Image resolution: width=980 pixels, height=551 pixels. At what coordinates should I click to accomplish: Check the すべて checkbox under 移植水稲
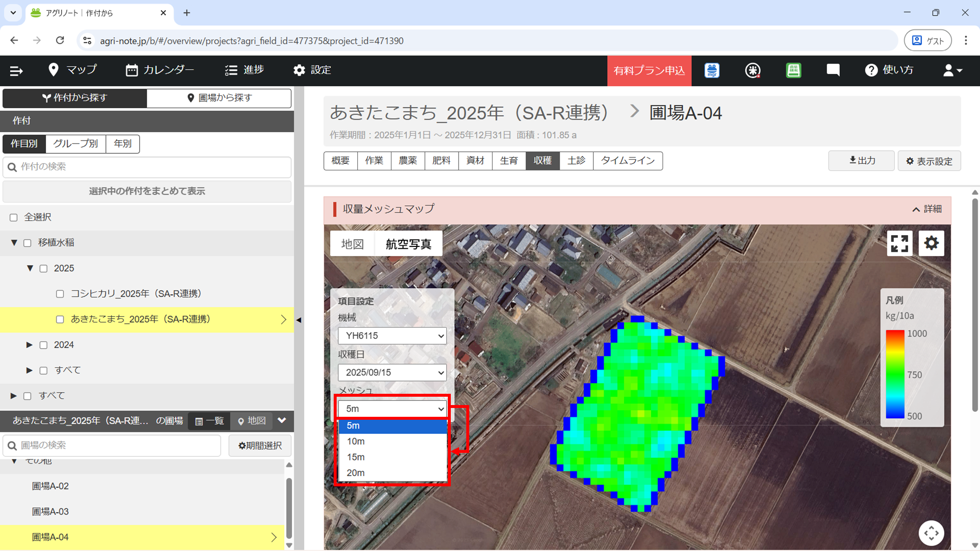[x=44, y=371]
